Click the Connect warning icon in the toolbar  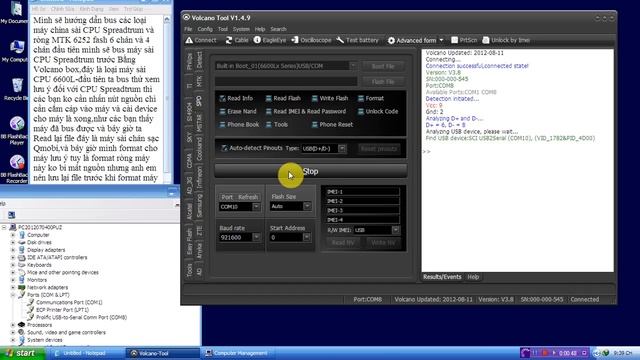pyautogui.click(x=189, y=40)
